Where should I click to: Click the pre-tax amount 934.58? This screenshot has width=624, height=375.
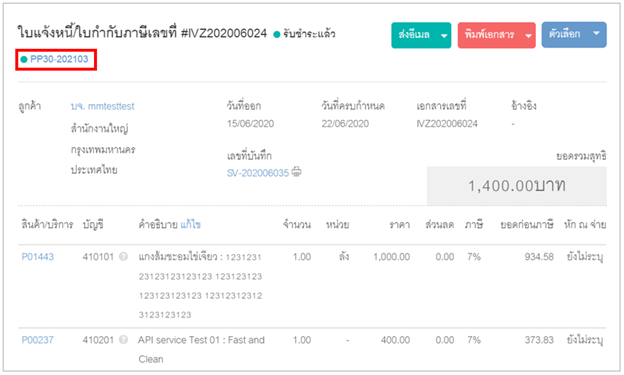pos(539,257)
